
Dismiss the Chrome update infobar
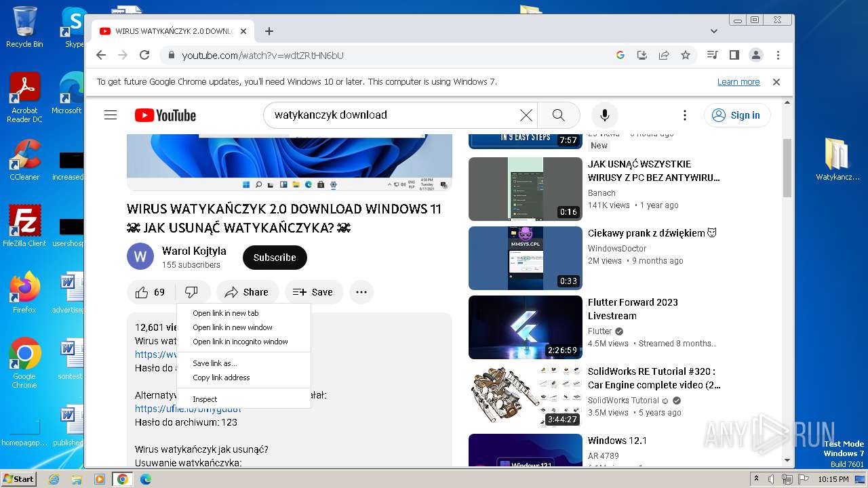coord(776,81)
